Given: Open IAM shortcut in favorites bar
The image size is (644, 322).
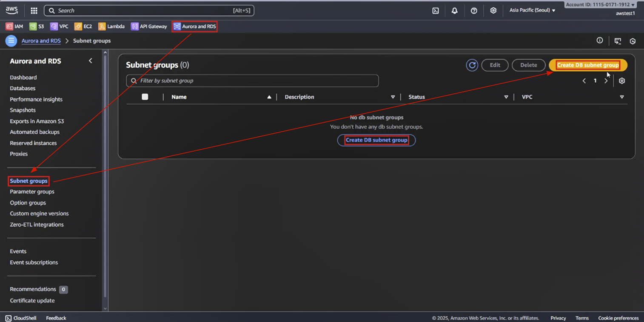Looking at the screenshot, I should pyautogui.click(x=14, y=26).
